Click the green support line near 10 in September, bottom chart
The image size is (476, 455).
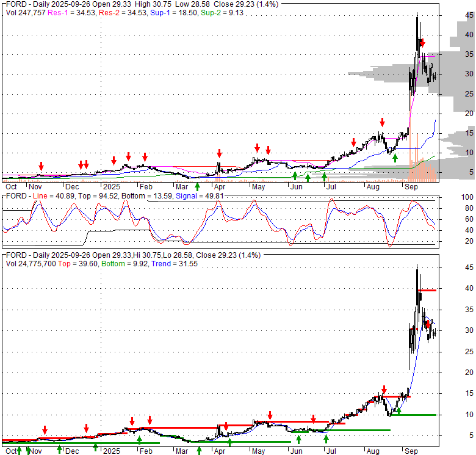413,415
